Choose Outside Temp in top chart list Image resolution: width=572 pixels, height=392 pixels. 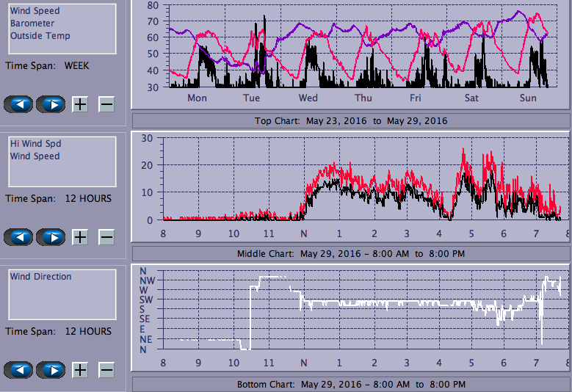click(x=40, y=36)
